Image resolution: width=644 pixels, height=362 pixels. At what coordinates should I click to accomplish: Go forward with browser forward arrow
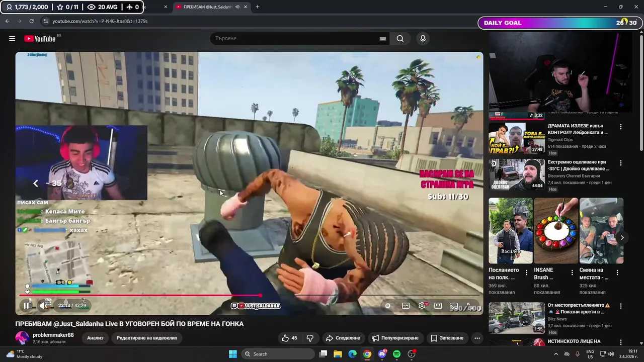19,21
